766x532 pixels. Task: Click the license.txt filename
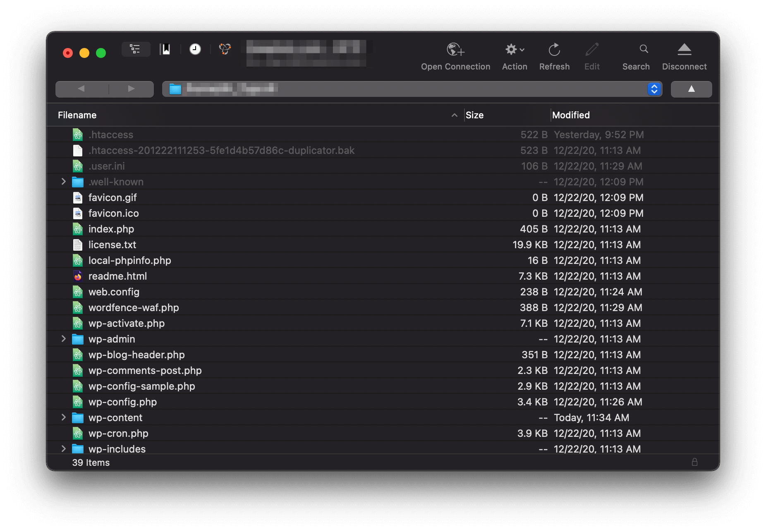[112, 244]
